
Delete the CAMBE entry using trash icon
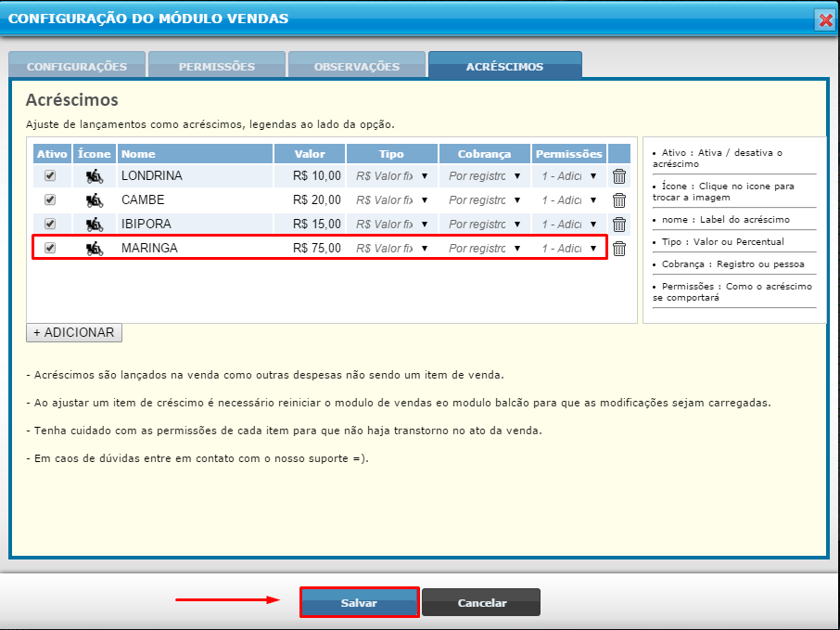619,200
